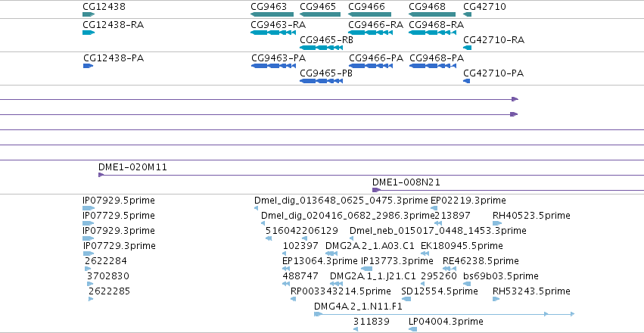
Task: Select EST RE46238.5prime
Action: click(x=481, y=261)
